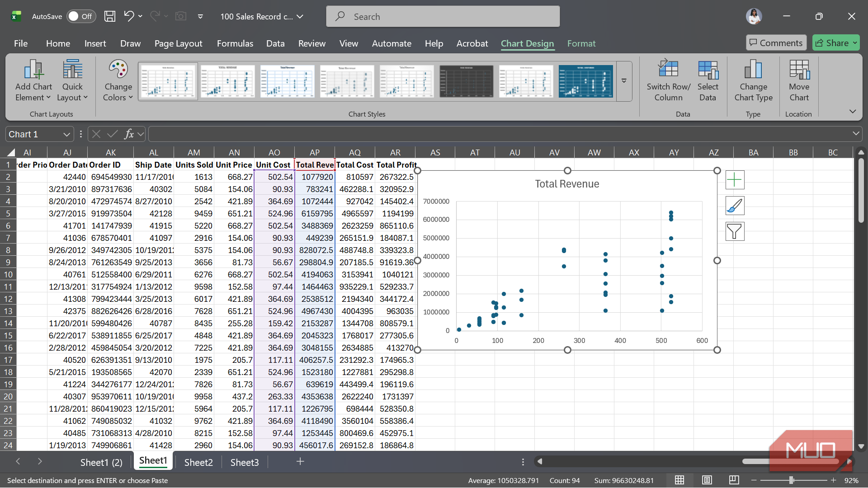Open Customize Quick Access Toolbar dropdown
The height and width of the screenshot is (488, 868).
(x=200, y=17)
